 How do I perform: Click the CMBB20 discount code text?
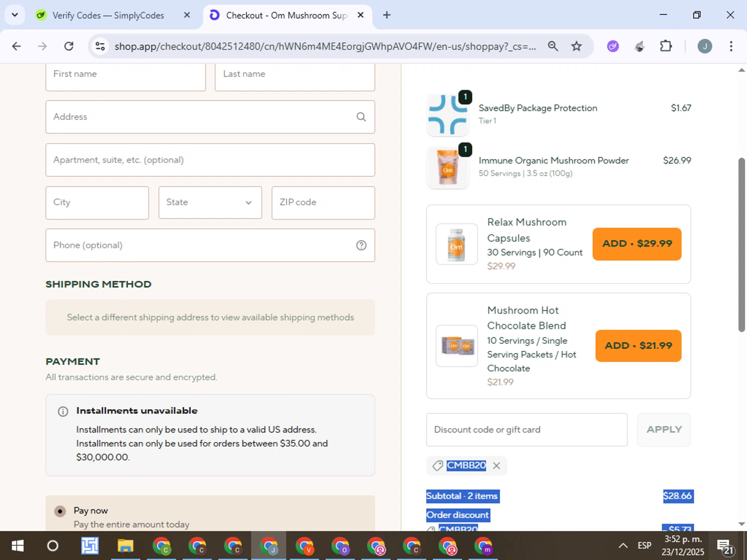pyautogui.click(x=466, y=465)
